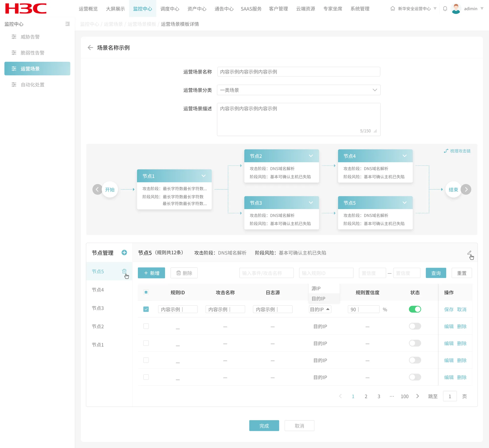This screenshot has width=489, height=448.
Task: Collapse the 监控中心 sidebar menu icon
Action: [67, 24]
